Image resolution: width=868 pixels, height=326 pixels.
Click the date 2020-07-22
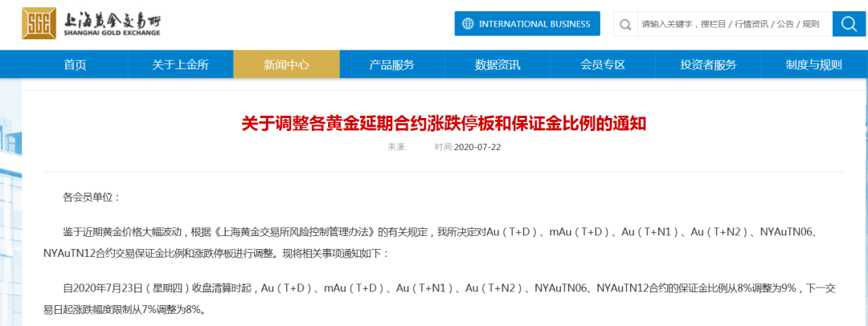pos(477,147)
